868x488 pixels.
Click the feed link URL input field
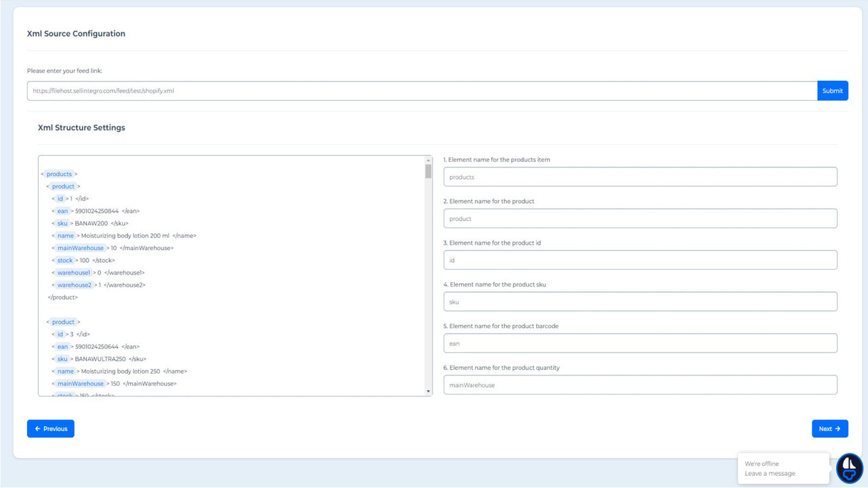[x=420, y=90]
